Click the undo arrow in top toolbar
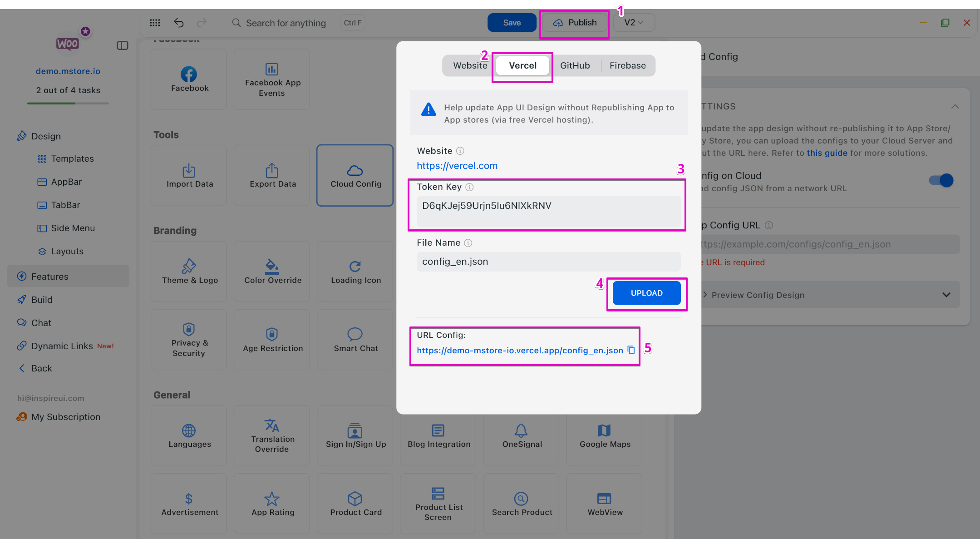This screenshot has width=980, height=539. pos(179,23)
